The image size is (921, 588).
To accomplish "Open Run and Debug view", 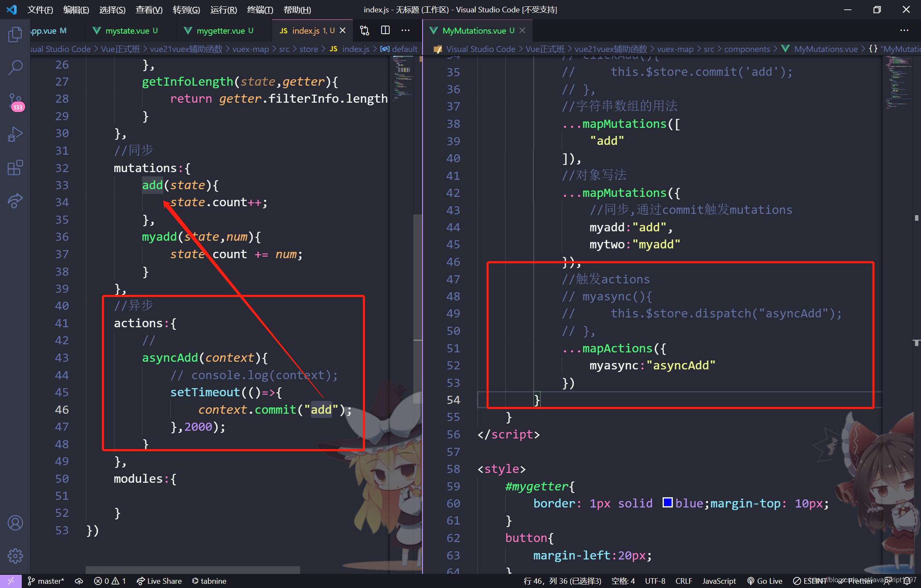I will point(15,134).
